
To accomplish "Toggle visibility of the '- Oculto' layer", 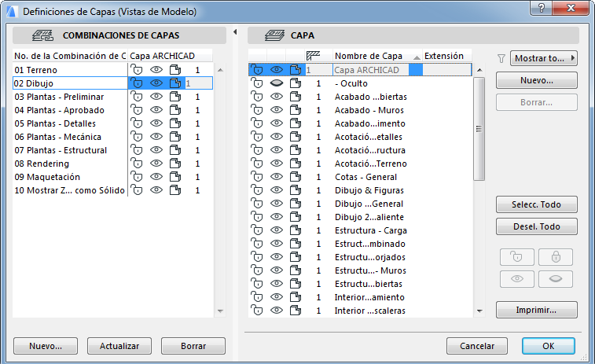I will point(276,83).
